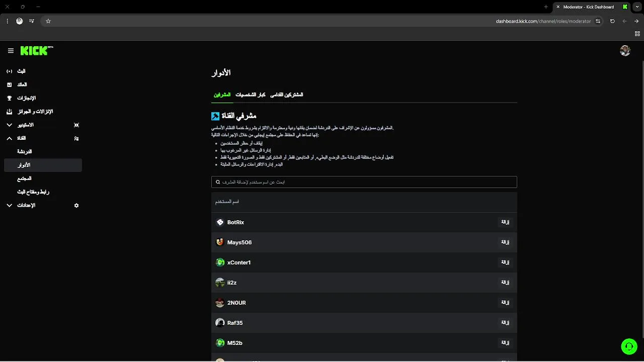
Task: Click the username Raf35
Action: tap(235, 323)
